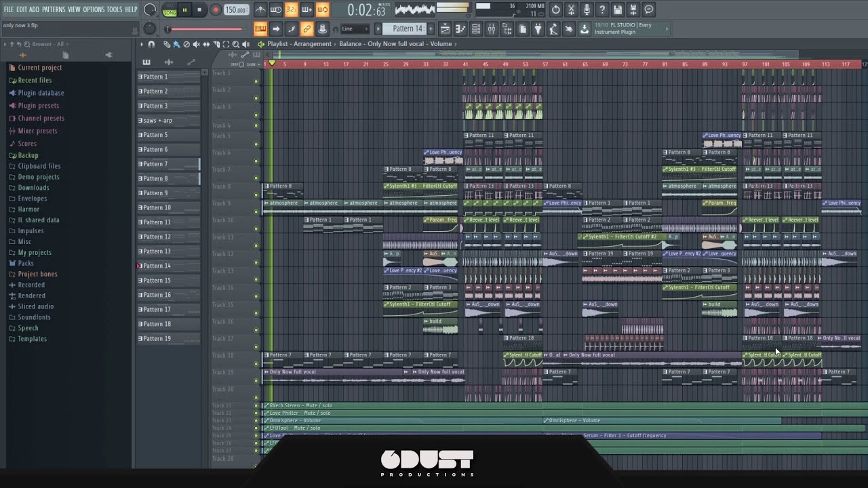Image resolution: width=868 pixels, height=488 pixels.
Task: Toggle the Playlist magnet snap icon
Action: 151,45
